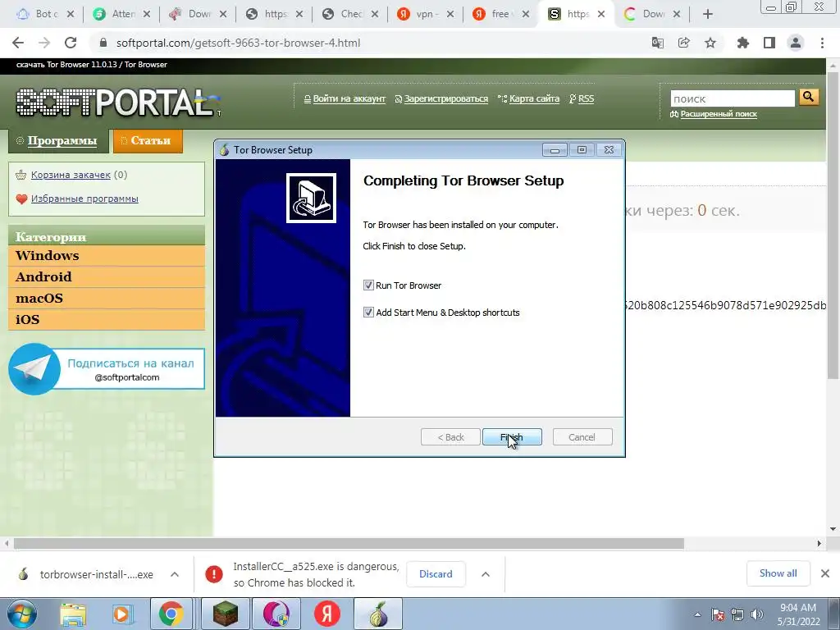The width and height of the screenshot is (840, 630).
Task: Click Войти на аккаунт link
Action: (x=349, y=99)
